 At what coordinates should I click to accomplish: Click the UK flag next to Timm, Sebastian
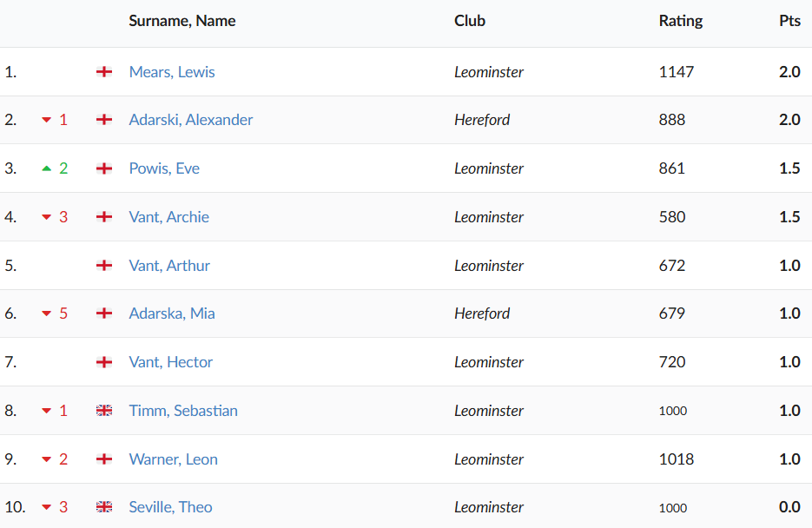point(104,411)
